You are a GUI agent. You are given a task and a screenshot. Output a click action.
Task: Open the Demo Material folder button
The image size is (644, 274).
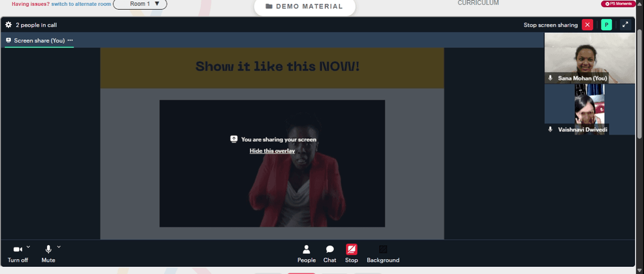click(305, 6)
